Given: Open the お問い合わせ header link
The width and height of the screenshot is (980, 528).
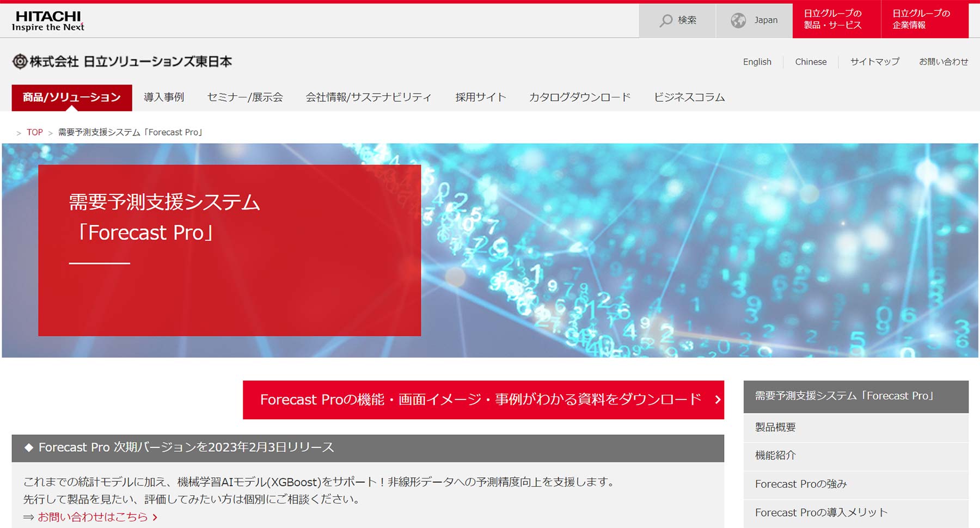Looking at the screenshot, I should 944,62.
